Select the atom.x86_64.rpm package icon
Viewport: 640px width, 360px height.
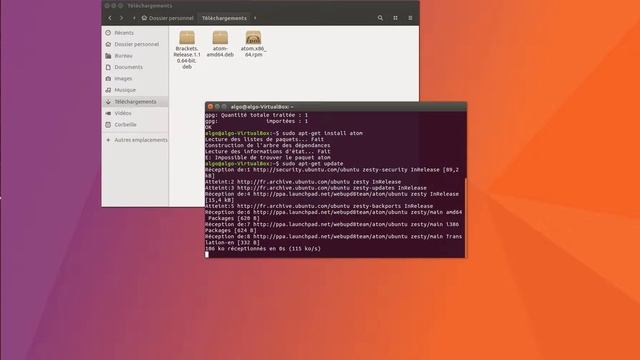253,38
